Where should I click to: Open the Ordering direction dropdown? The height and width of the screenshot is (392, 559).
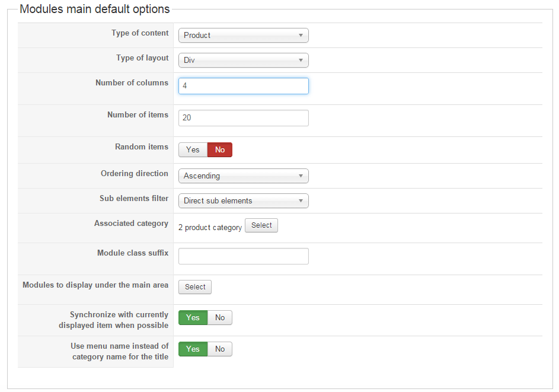click(x=243, y=176)
